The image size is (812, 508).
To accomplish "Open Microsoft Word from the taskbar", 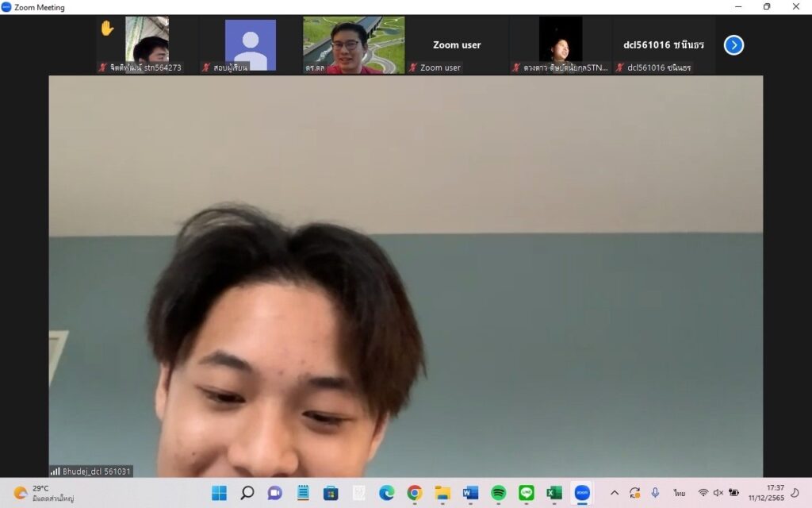I will click(x=470, y=493).
